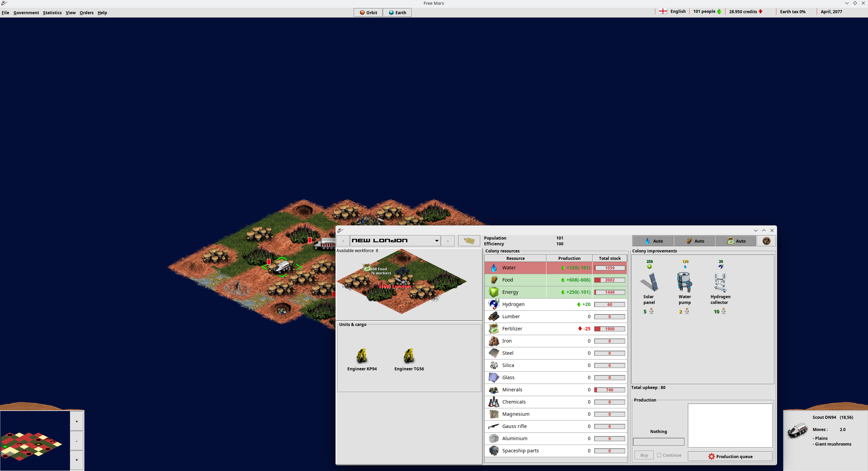Open the New London colony dropdown

tap(437, 241)
